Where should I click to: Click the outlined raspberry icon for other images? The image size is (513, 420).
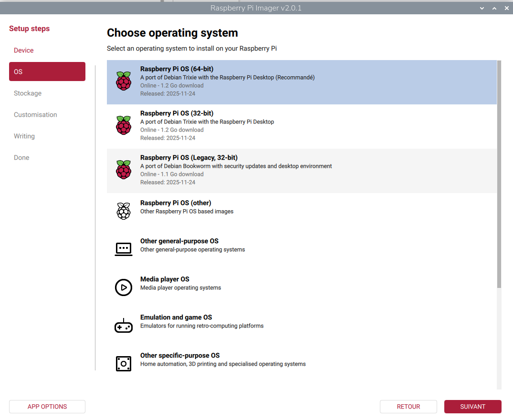point(124,211)
